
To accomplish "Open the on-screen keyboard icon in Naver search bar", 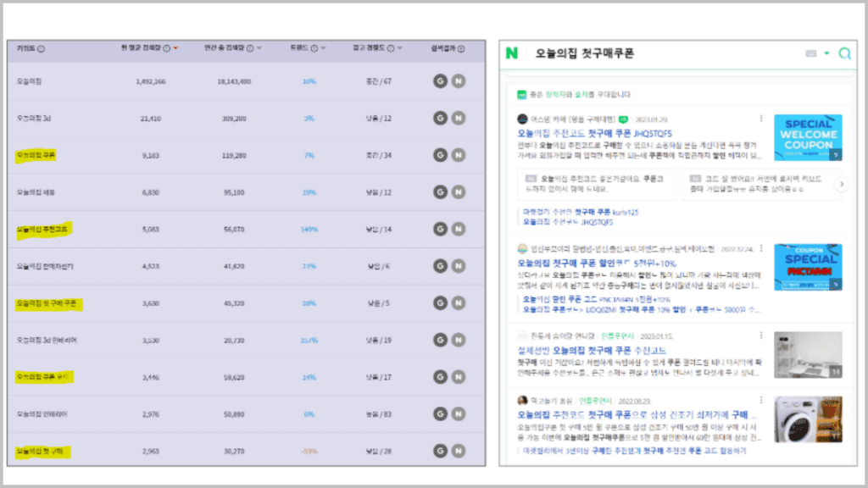I will (x=811, y=53).
